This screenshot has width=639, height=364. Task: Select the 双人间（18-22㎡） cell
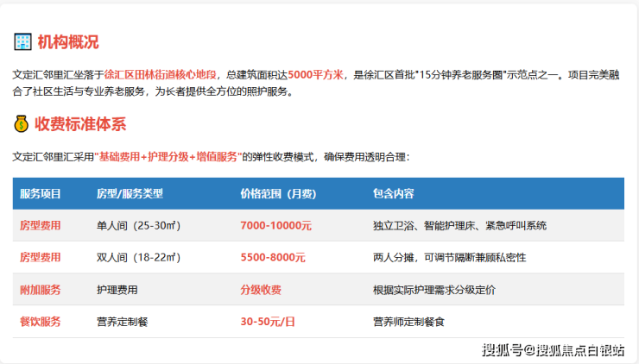point(137,257)
